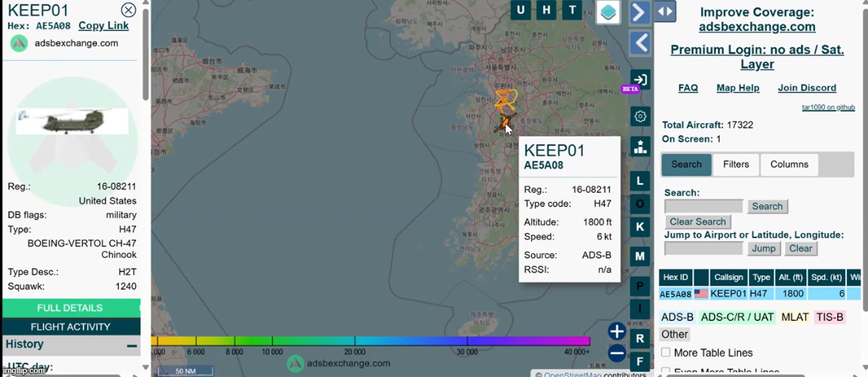Click the Search text input field
The width and height of the screenshot is (868, 377).
[x=704, y=206]
